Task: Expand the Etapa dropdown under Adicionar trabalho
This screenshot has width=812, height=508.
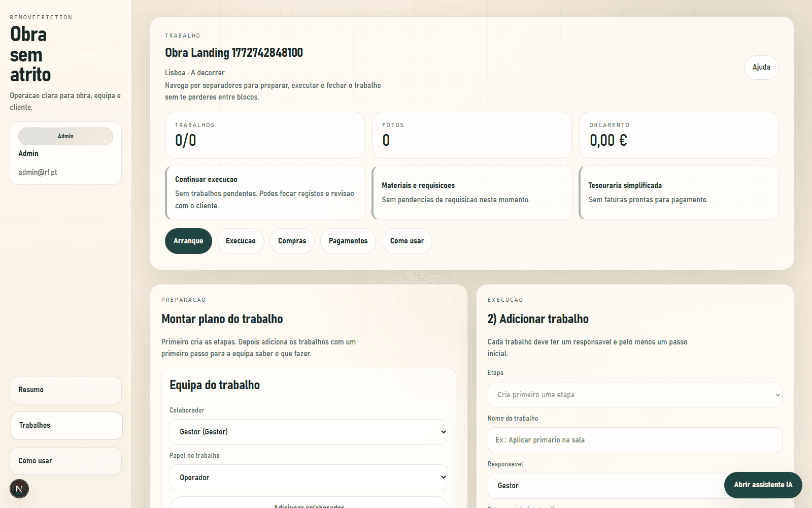Action: [634, 395]
